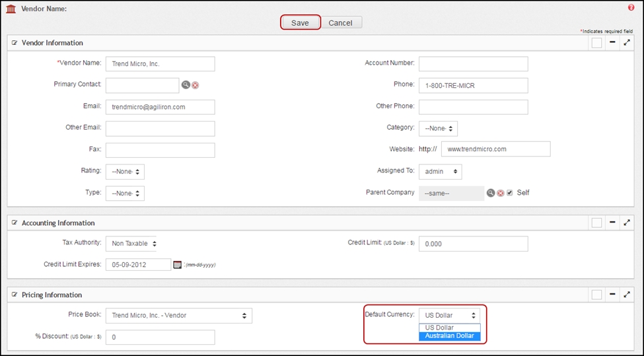This screenshot has height=356, width=644.
Task: Click the Primary Contact input field
Action: coord(142,85)
